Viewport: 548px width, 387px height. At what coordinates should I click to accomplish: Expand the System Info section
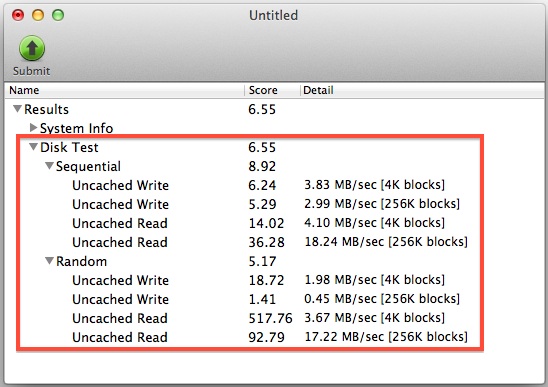pos(34,128)
